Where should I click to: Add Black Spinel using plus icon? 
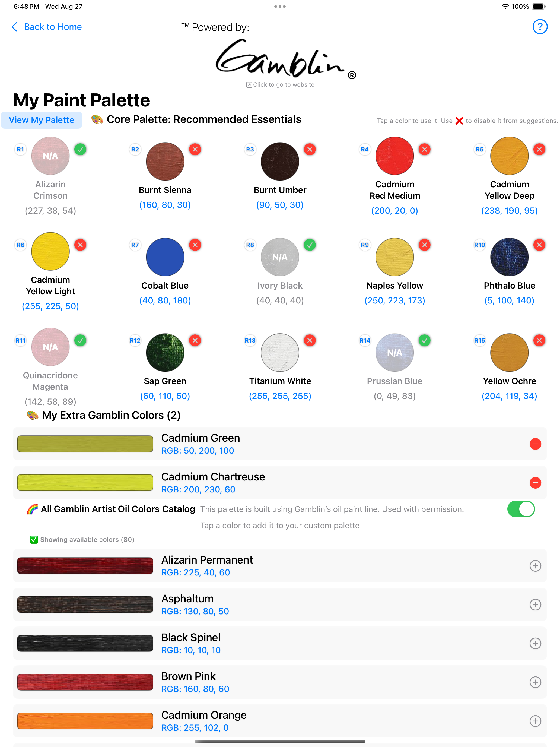coord(535,643)
